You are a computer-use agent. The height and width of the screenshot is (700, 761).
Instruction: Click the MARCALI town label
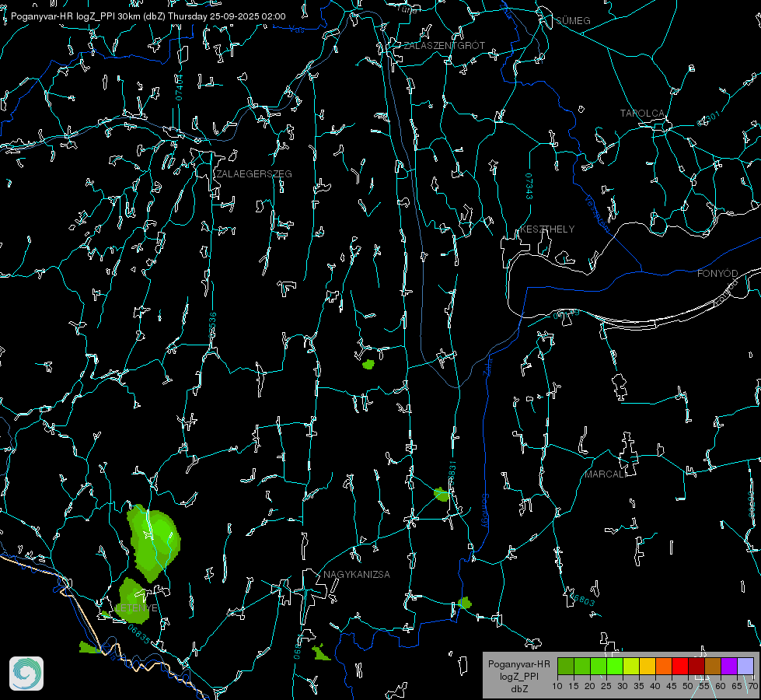(606, 474)
